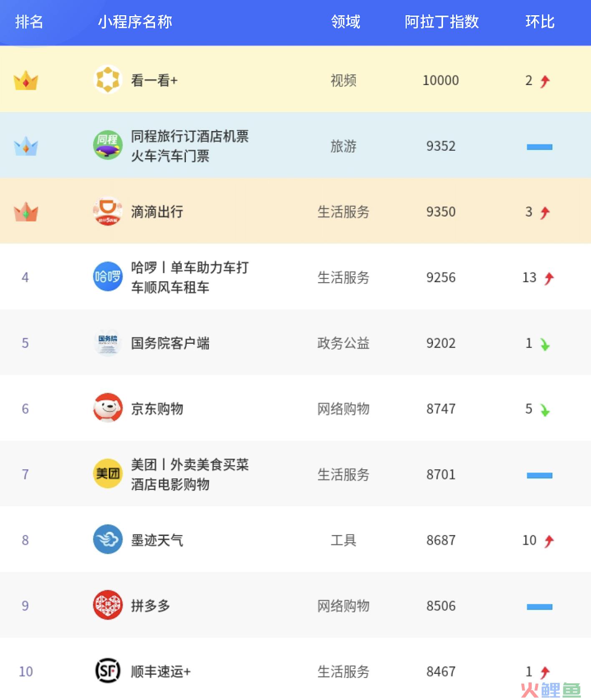This screenshot has width=591, height=700.
Task: Open the 滴滴出行 mini program name
Action: tap(157, 212)
